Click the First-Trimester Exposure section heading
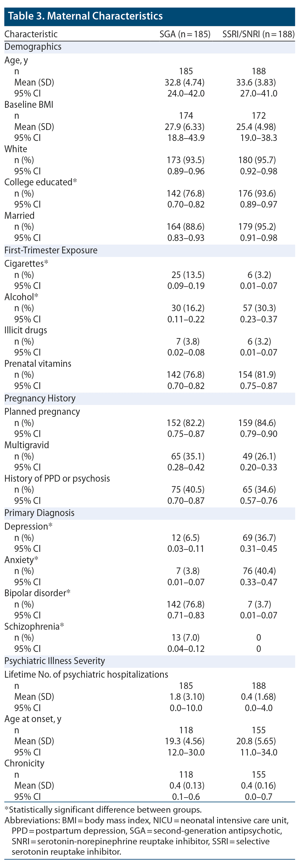Image resolution: width=299 pixels, height=868 pixels. click(51, 250)
